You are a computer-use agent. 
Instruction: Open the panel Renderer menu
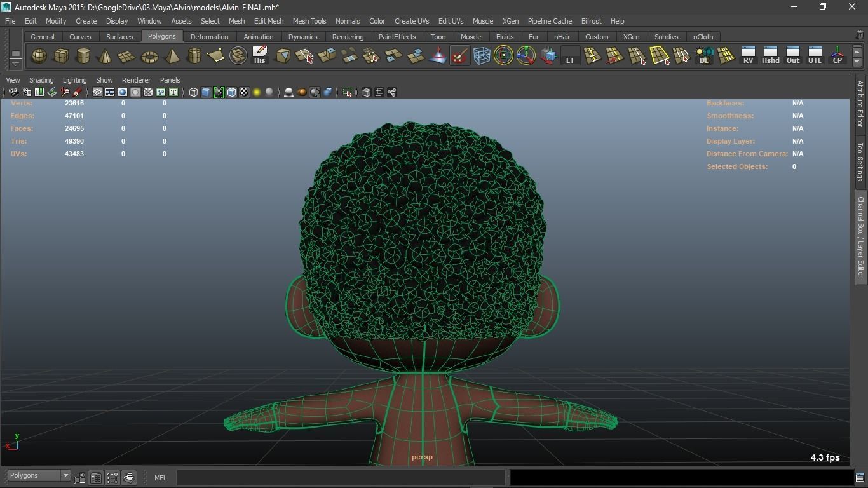point(136,80)
